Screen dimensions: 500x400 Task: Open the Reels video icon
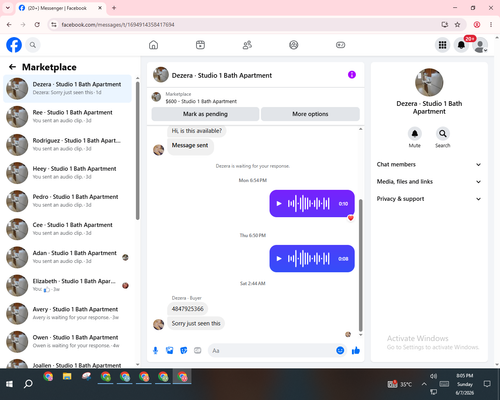[x=200, y=45]
